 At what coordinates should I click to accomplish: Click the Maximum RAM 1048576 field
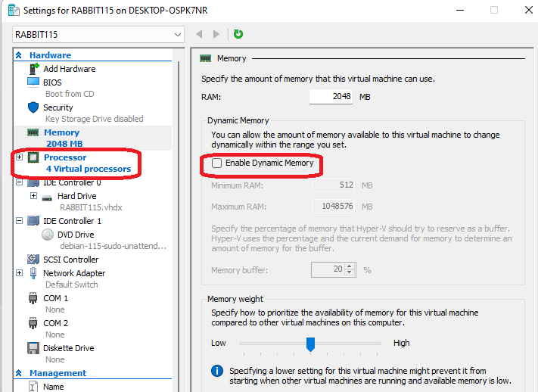(333, 207)
